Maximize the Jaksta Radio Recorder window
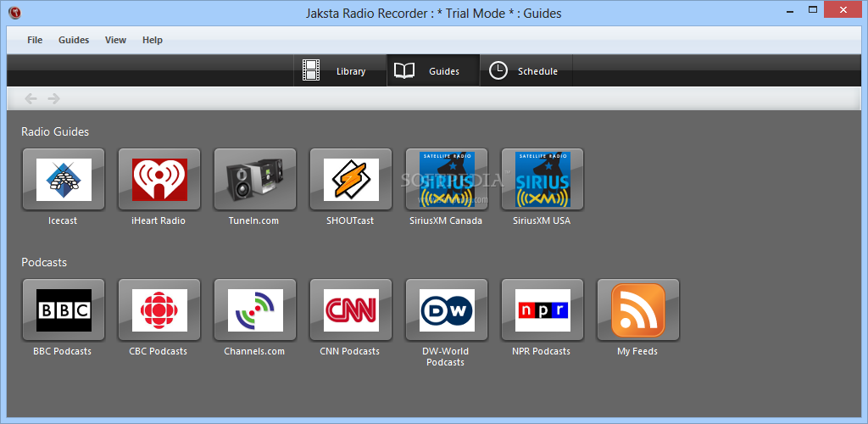The height and width of the screenshot is (424, 868). click(813, 9)
